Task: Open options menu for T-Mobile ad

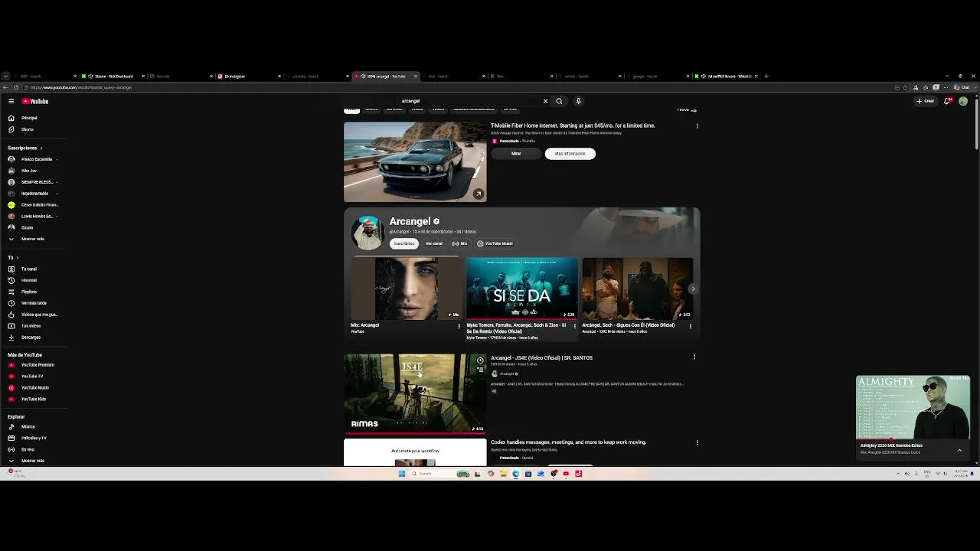Action: point(697,126)
